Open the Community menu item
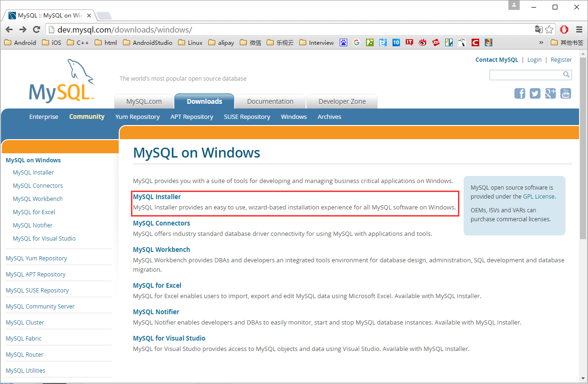 87,117
